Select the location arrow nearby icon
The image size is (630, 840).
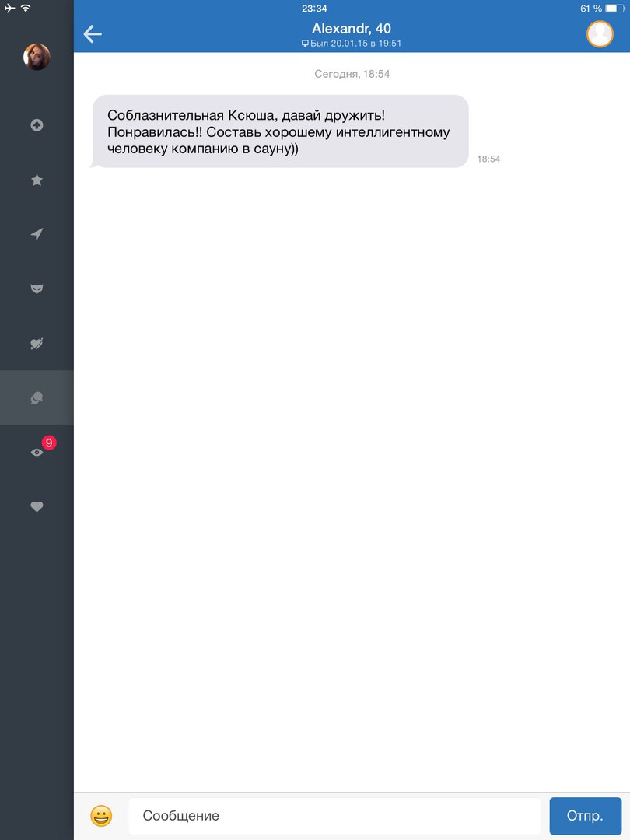tap(37, 234)
